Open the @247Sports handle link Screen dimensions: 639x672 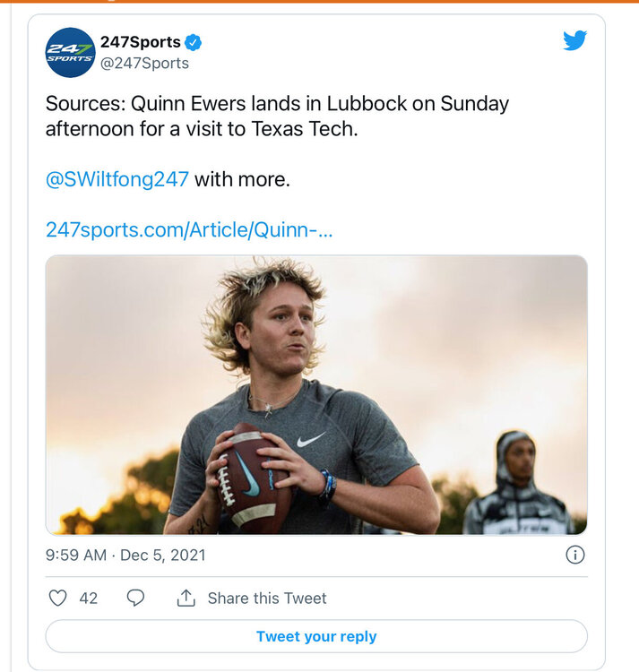144,64
